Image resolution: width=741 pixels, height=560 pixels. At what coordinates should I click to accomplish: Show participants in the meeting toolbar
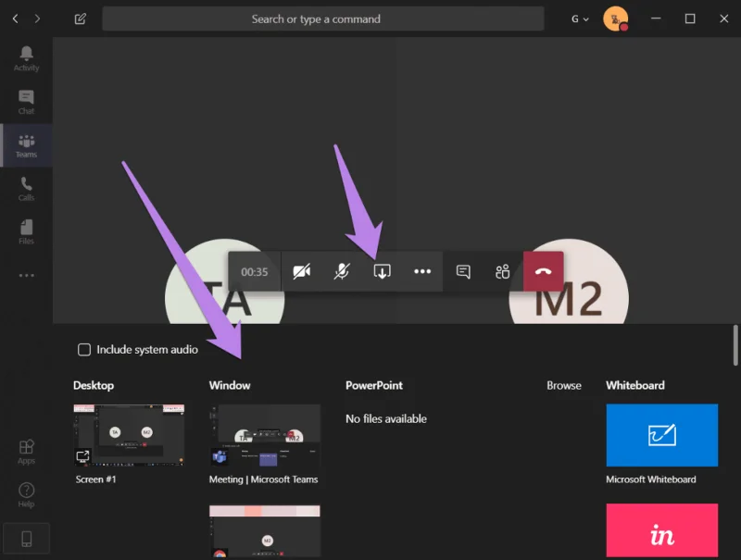502,271
